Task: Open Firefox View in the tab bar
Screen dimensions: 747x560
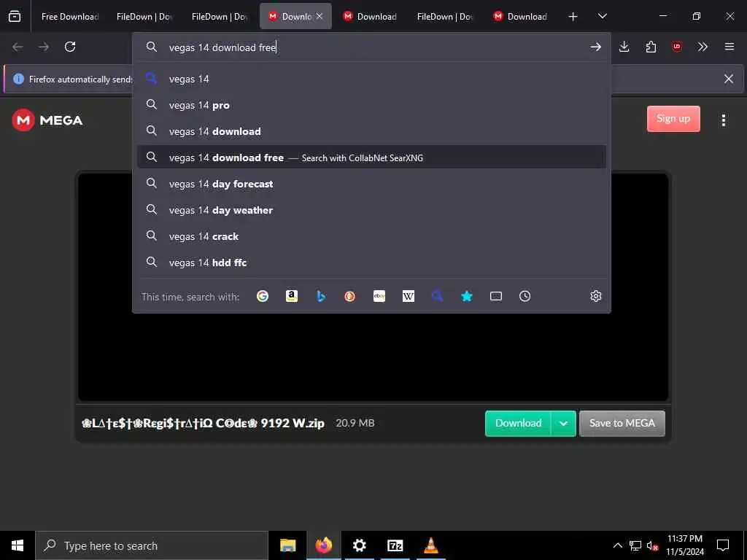Action: click(15, 16)
